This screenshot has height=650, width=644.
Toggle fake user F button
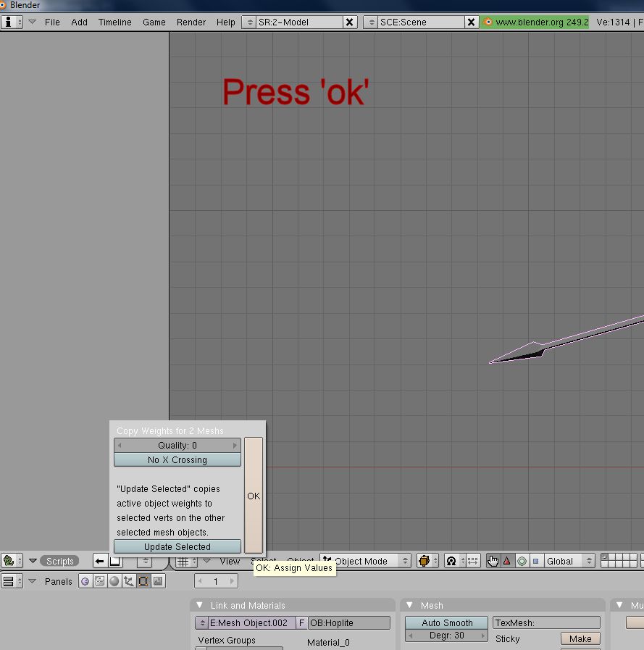(x=301, y=622)
